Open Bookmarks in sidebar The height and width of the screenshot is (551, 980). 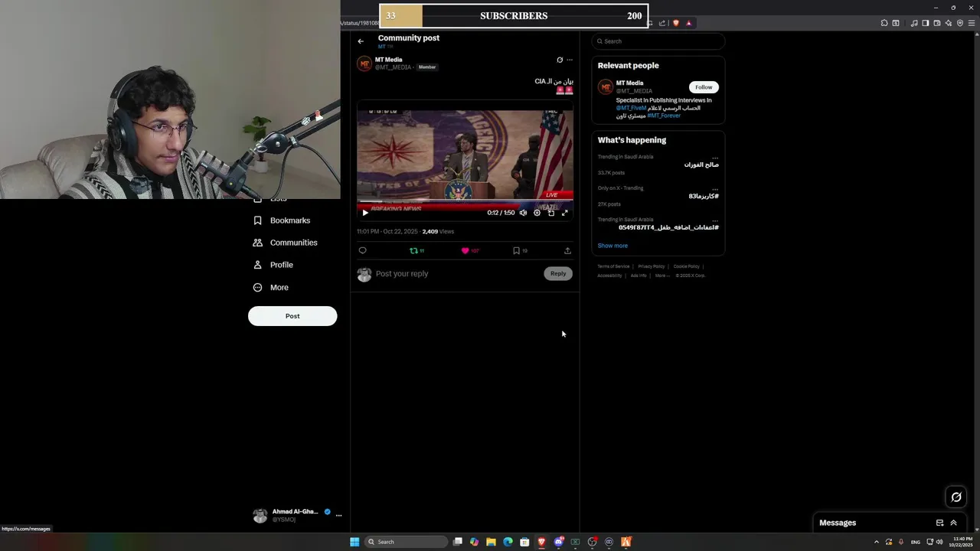(282, 220)
